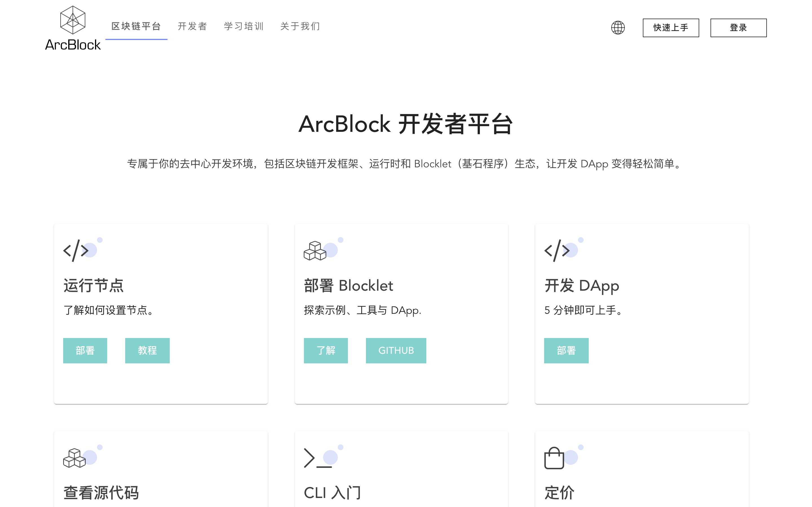The height and width of the screenshot is (507, 812).
Task: Click 了解 button on Blocklet card
Action: pos(325,350)
